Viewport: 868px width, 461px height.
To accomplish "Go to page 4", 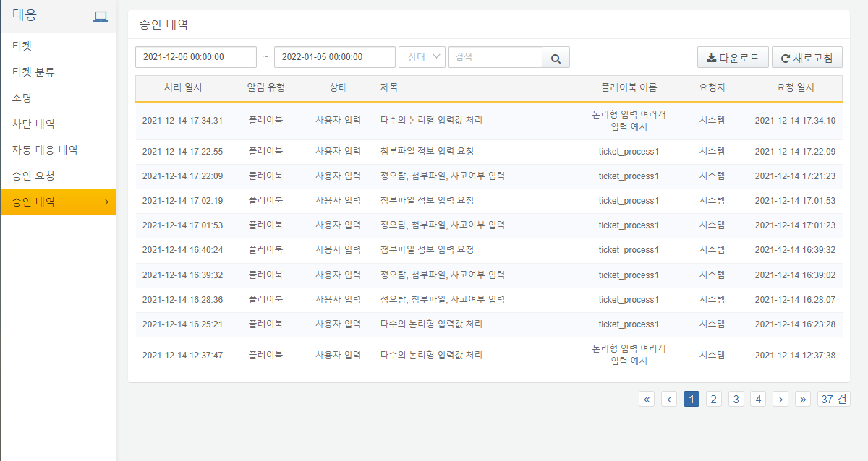I will [x=757, y=399].
